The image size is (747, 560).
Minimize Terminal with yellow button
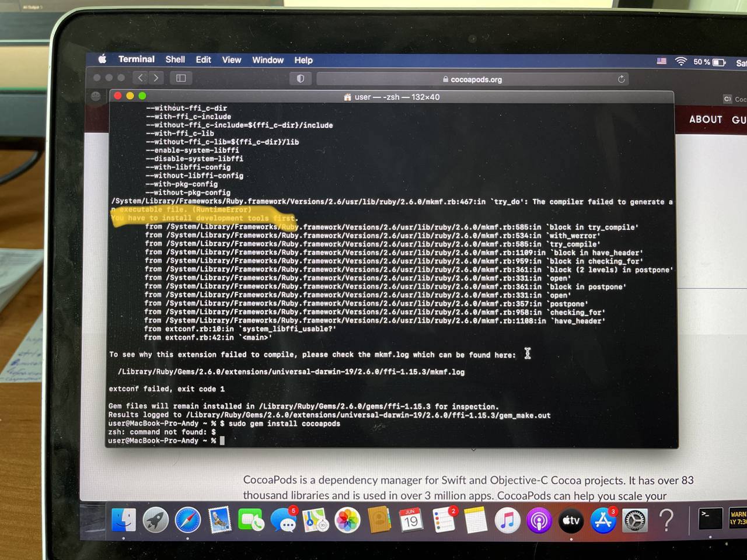pos(130,96)
